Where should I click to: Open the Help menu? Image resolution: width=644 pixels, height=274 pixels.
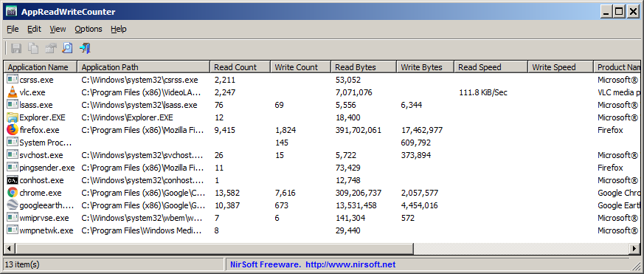(x=119, y=29)
